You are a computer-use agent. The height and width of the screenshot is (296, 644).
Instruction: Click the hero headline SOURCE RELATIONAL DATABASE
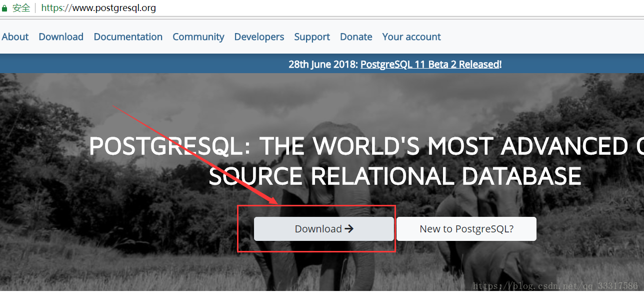click(395, 176)
